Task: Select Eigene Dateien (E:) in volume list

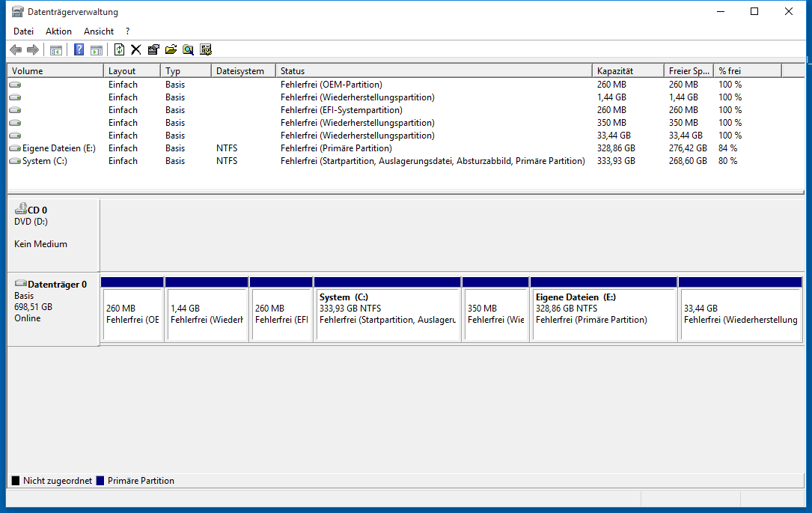Action: [x=58, y=148]
